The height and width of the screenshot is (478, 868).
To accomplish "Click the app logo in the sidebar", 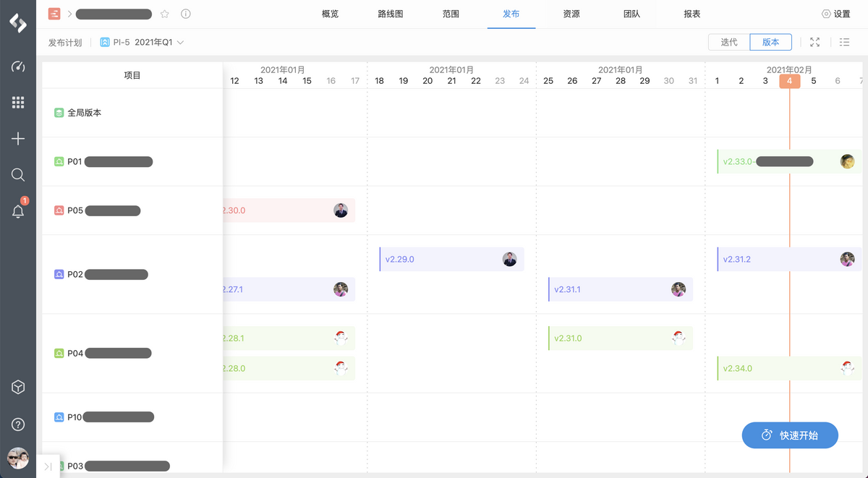I will pos(18,22).
